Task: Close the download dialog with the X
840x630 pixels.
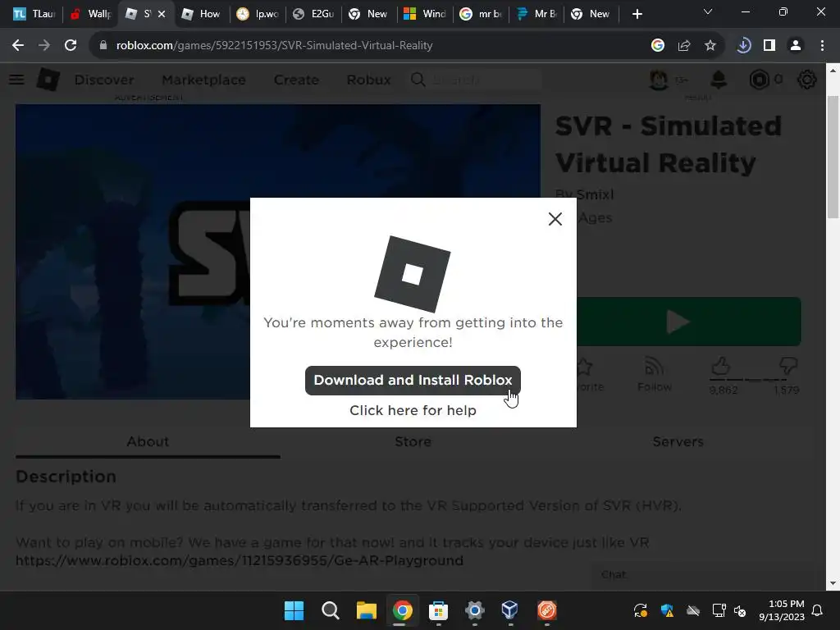Action: click(x=555, y=218)
